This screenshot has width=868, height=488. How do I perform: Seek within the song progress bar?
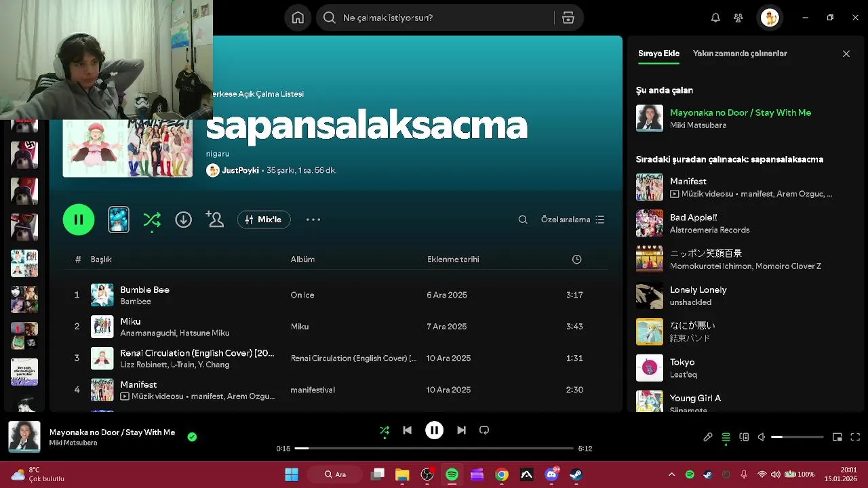(x=434, y=449)
